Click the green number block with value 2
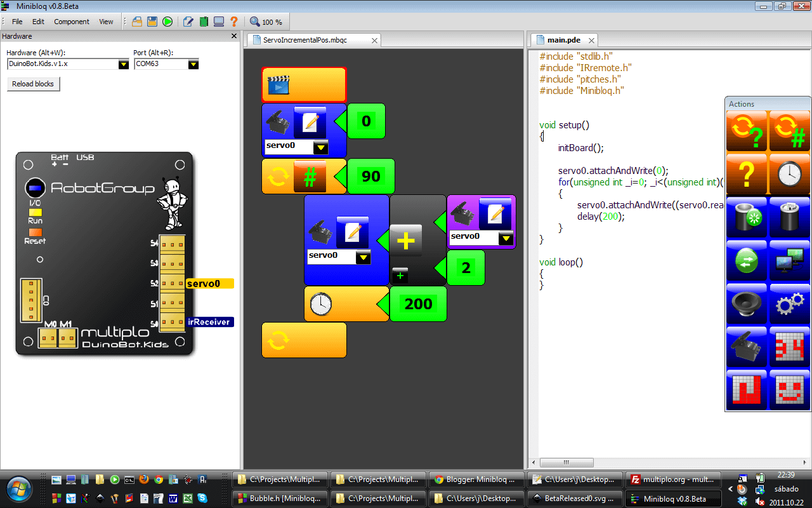The height and width of the screenshot is (508, 812). pos(466,268)
